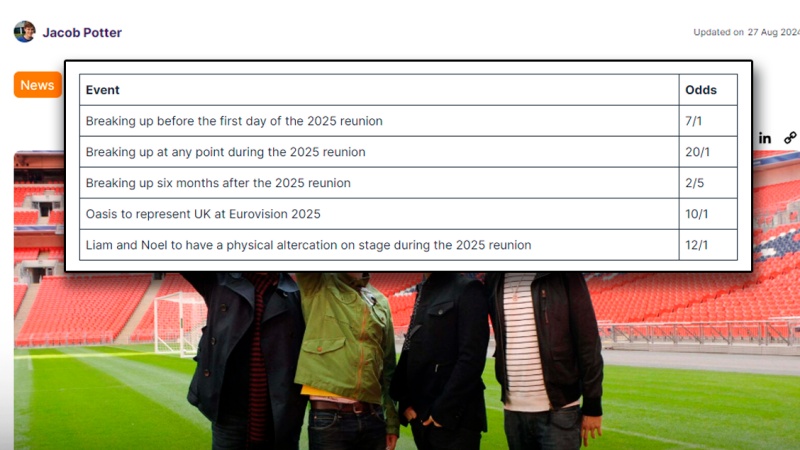Select the 'Breaking up at any point' row
The width and height of the screenshot is (800, 450).
(408, 152)
